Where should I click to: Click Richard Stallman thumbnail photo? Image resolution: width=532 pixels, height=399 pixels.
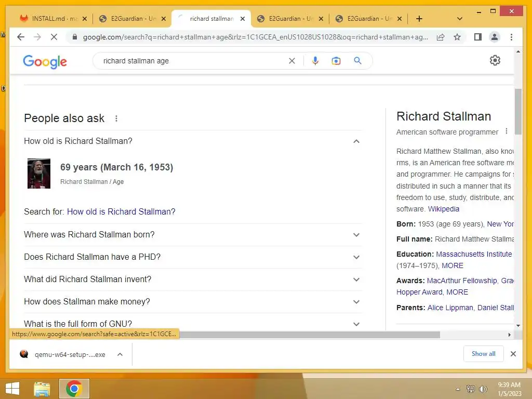pos(38,174)
